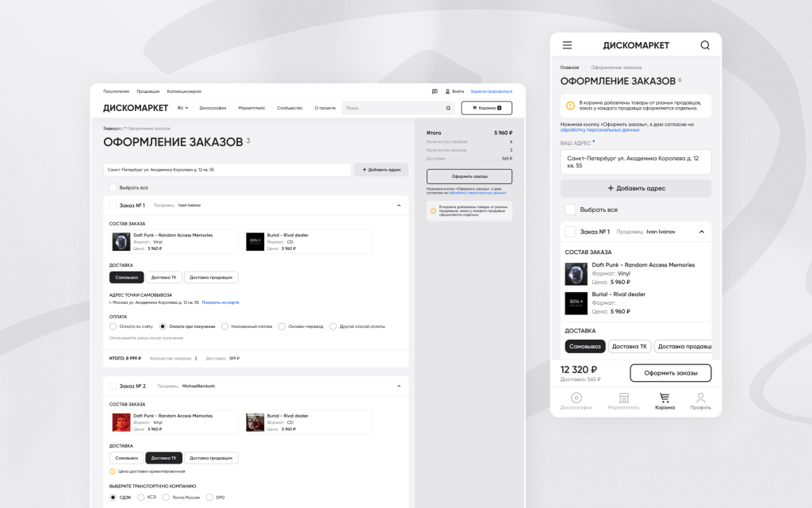Click the warning icon in mobile notice banner

(570, 106)
